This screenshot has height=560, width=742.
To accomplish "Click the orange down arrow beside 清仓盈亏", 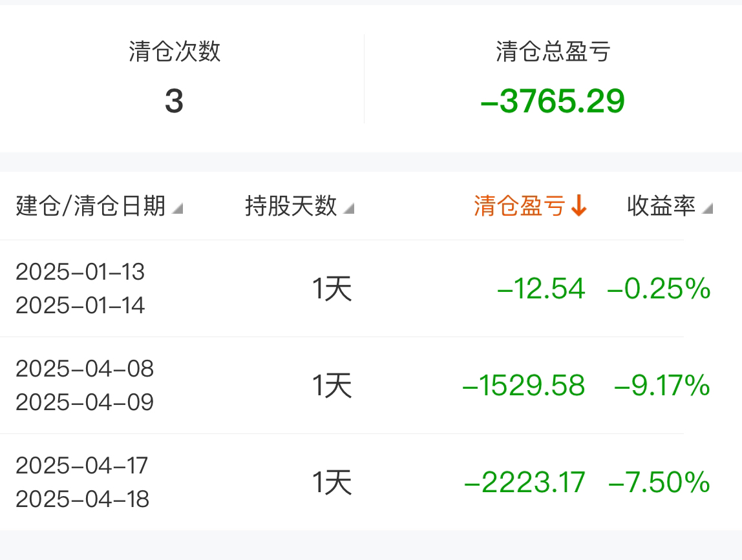I will (578, 206).
